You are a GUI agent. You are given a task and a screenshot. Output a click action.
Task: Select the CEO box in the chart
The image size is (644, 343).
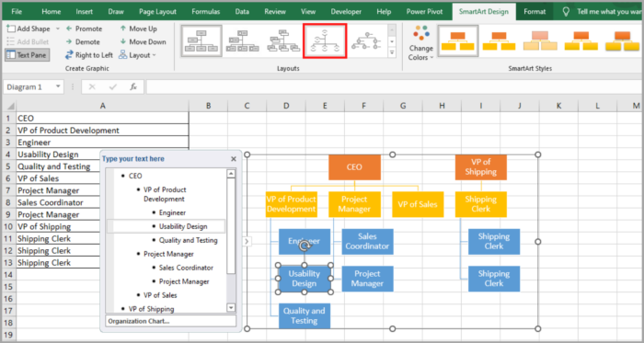click(x=354, y=167)
